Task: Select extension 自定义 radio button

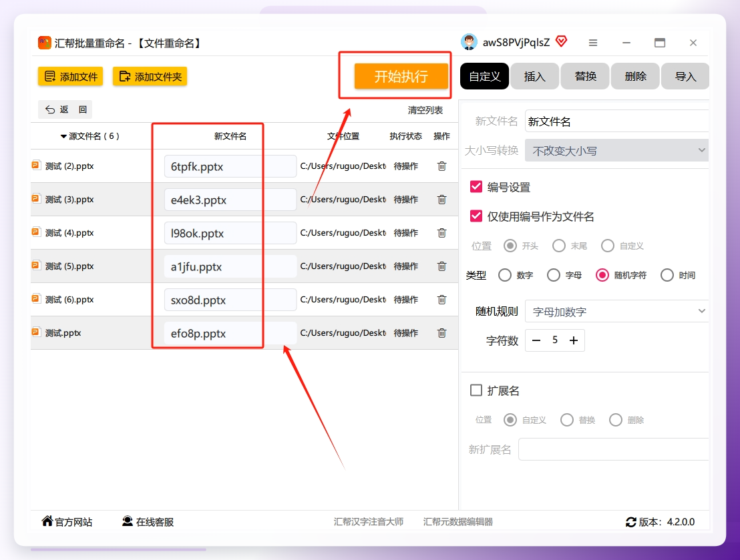Action: [510, 420]
